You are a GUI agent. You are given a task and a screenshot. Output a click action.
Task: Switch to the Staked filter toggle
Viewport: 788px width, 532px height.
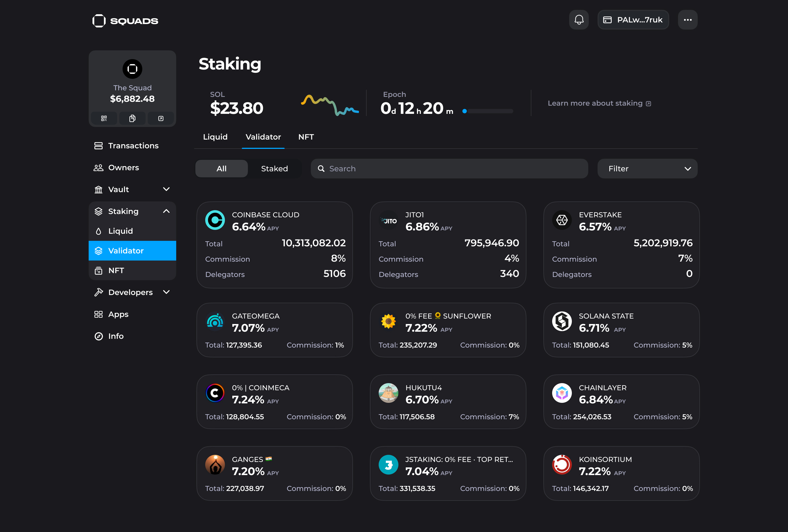tap(274, 169)
